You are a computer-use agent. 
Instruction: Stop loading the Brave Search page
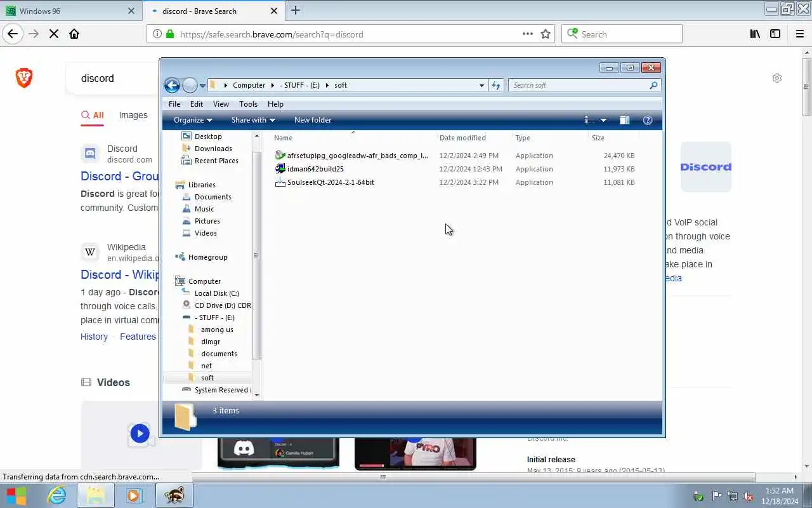54,34
